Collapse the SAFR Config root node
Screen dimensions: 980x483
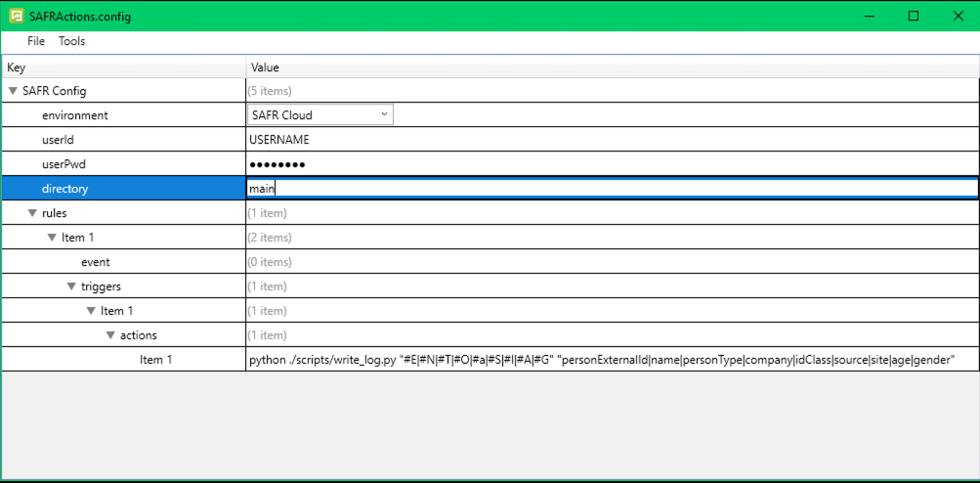(x=13, y=91)
